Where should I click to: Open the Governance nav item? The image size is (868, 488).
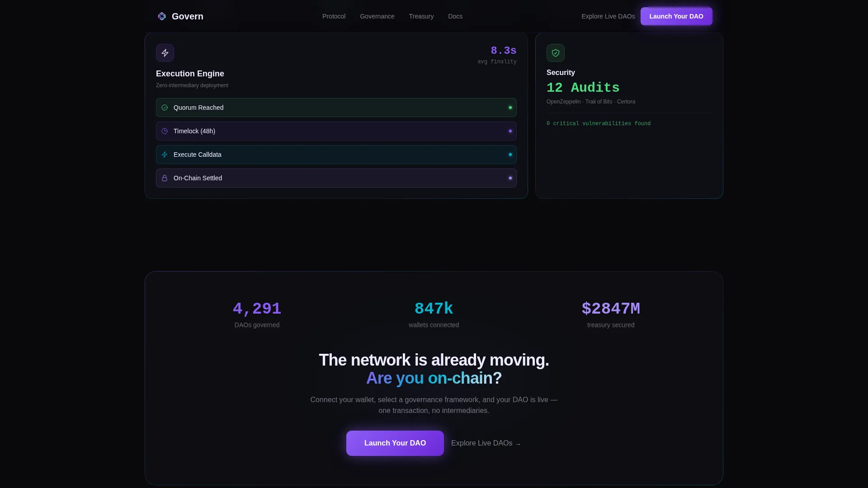coord(377,16)
